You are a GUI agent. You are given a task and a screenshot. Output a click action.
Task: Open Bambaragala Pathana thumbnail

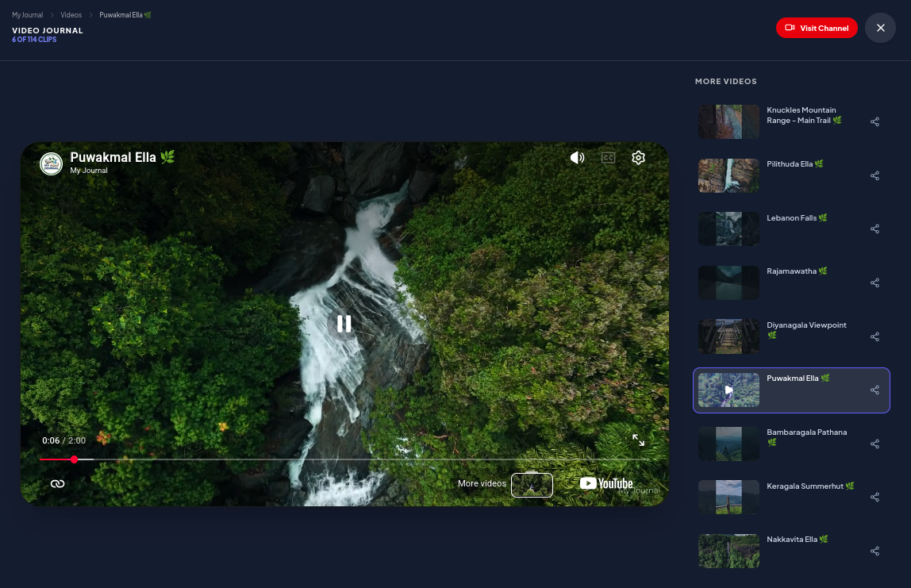pos(728,444)
